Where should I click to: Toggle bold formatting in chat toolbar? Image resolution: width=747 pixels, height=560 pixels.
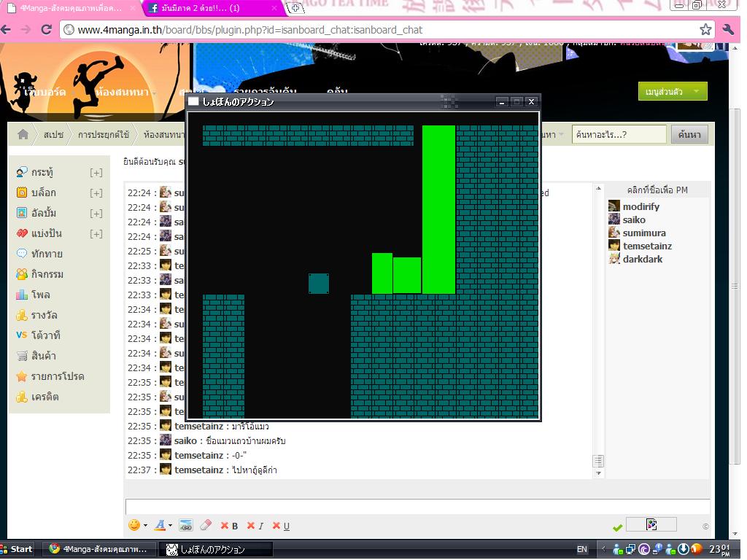click(230, 526)
